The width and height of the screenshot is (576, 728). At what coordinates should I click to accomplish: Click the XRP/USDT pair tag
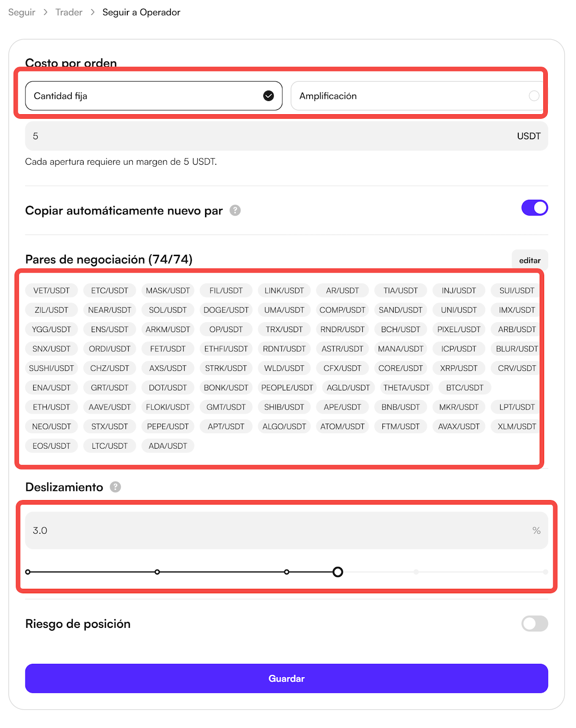[459, 368]
